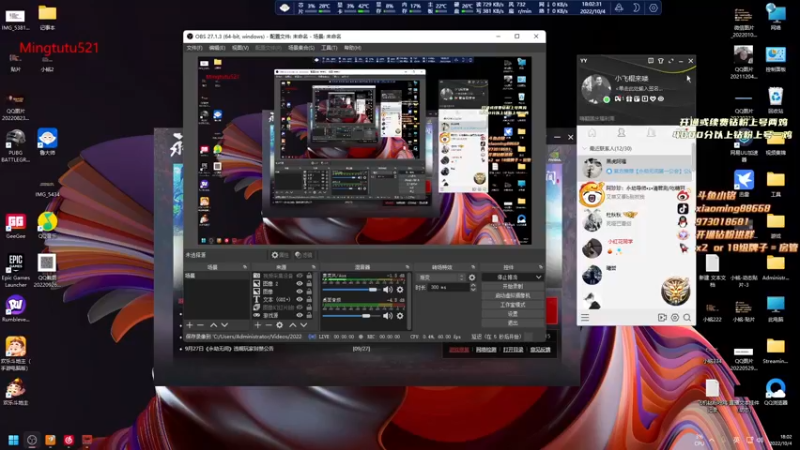Open transition properties gear icon
This screenshot has height=450, width=800.
pyautogui.click(x=472, y=278)
